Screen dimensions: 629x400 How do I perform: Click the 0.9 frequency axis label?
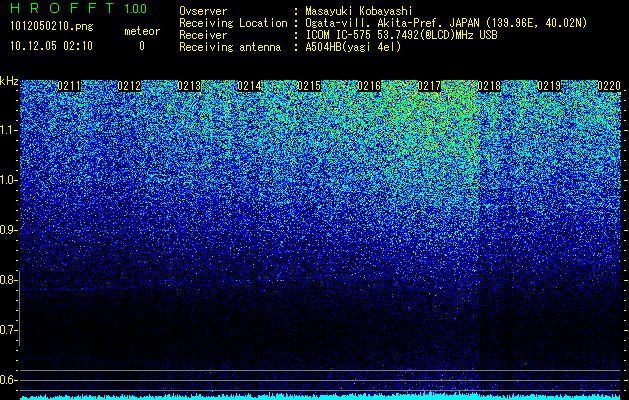9,230
